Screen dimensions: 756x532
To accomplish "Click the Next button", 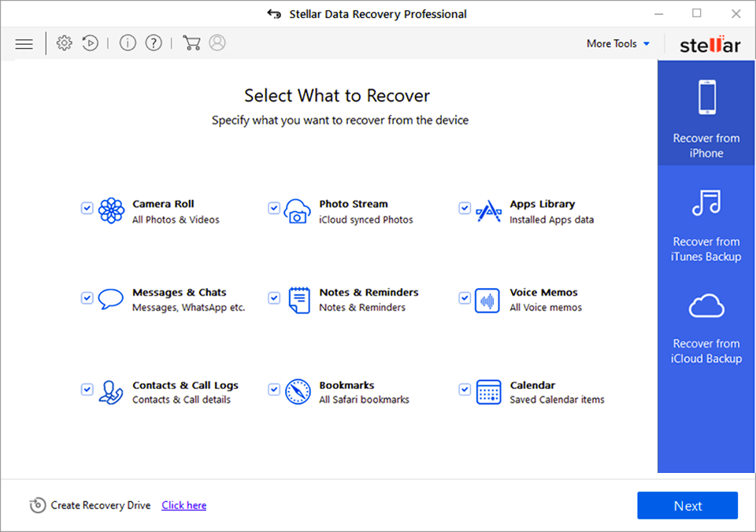I will pos(687,505).
